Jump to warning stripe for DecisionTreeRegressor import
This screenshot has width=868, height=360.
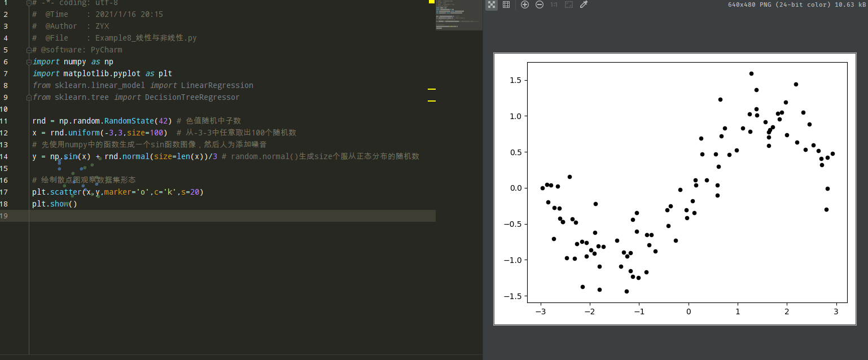tap(432, 101)
